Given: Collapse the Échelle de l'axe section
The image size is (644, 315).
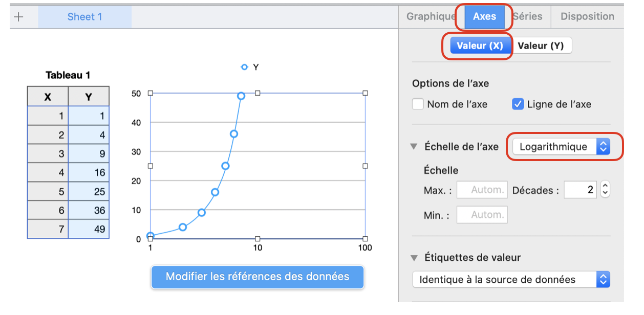Looking at the screenshot, I should [414, 147].
